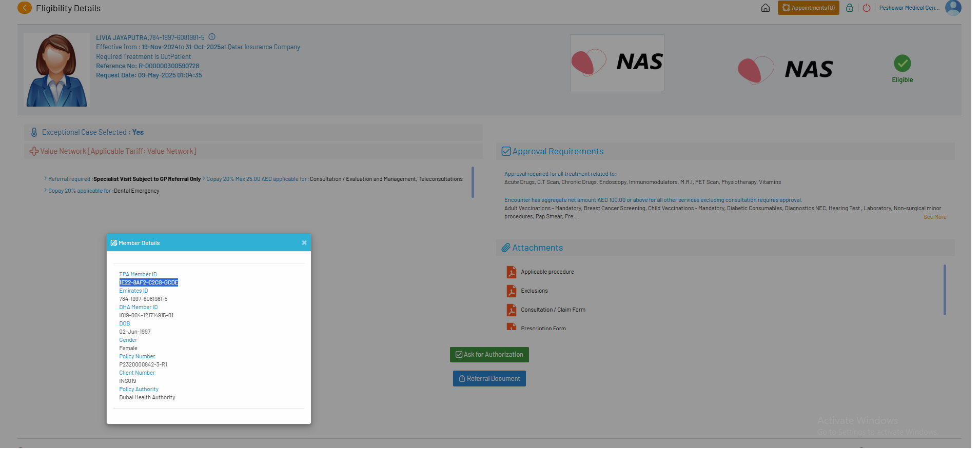Image resolution: width=980 pixels, height=449 pixels.
Task: Click the Policy Number value P2320000842-3-R1
Action: click(x=143, y=365)
